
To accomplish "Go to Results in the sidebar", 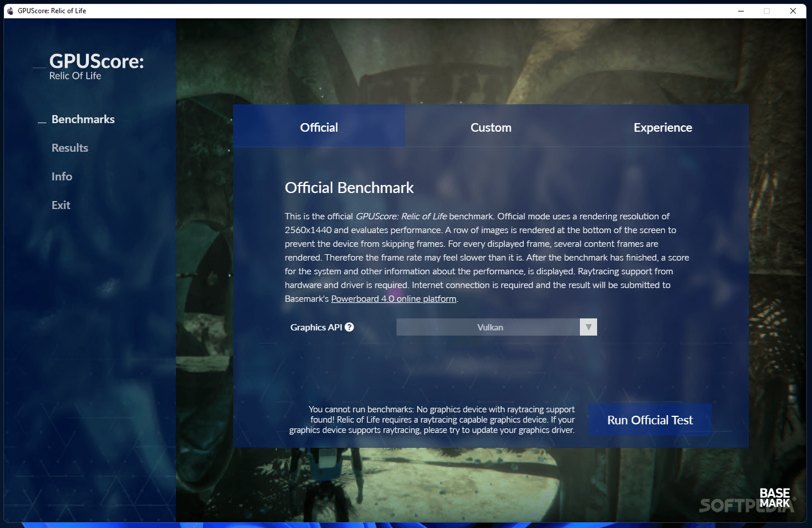I will pos(70,148).
